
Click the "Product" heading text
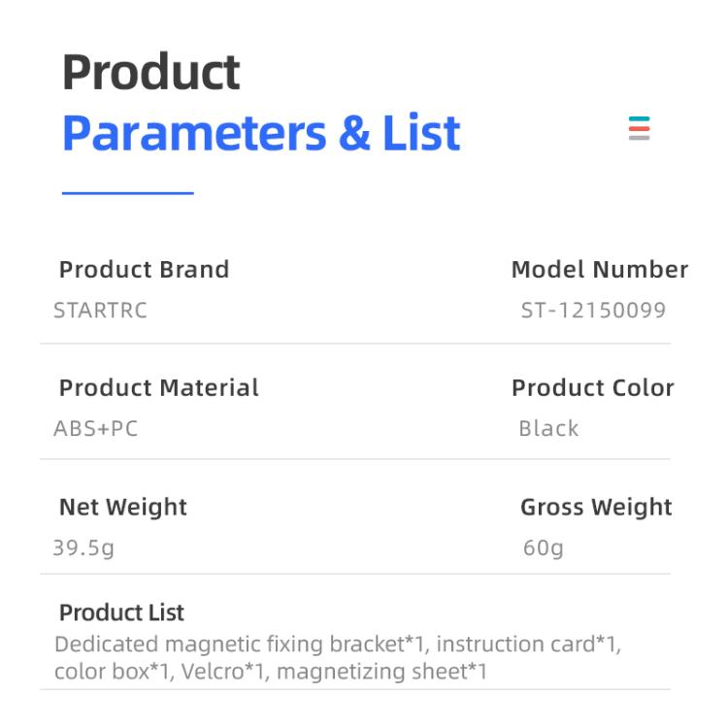(x=151, y=73)
